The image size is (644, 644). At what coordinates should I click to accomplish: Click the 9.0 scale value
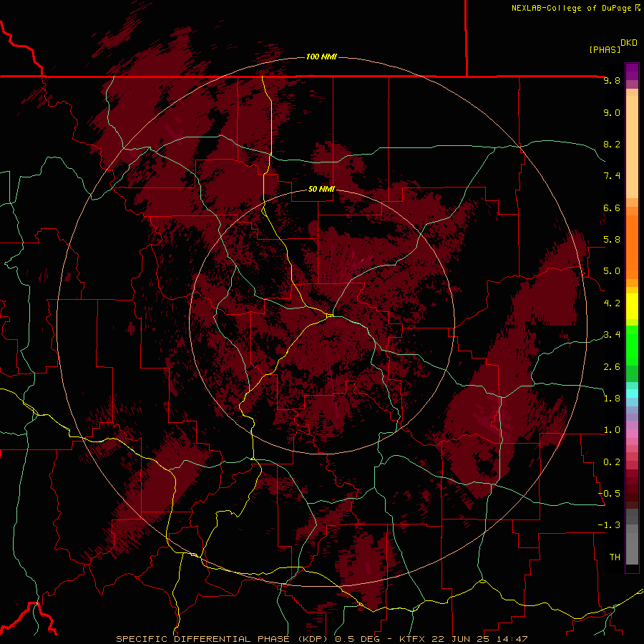coord(612,112)
